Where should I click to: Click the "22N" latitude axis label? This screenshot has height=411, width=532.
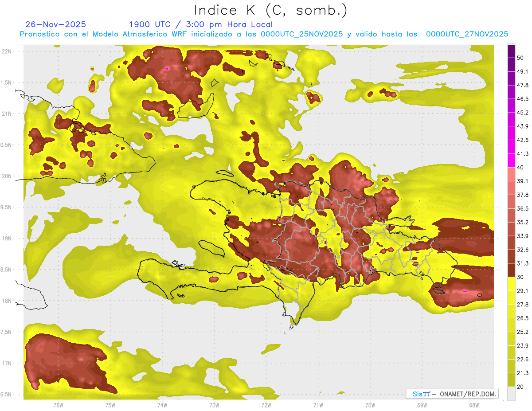tap(7, 51)
